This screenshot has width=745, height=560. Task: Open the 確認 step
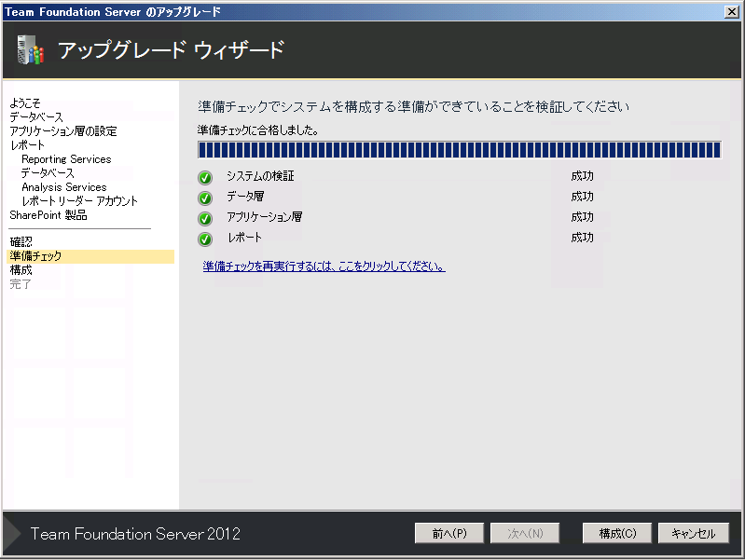coord(21,241)
